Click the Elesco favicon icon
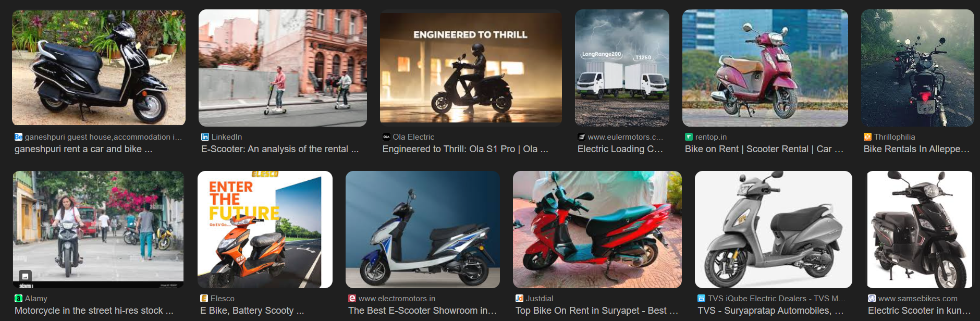This screenshot has height=321, width=980. [x=204, y=299]
